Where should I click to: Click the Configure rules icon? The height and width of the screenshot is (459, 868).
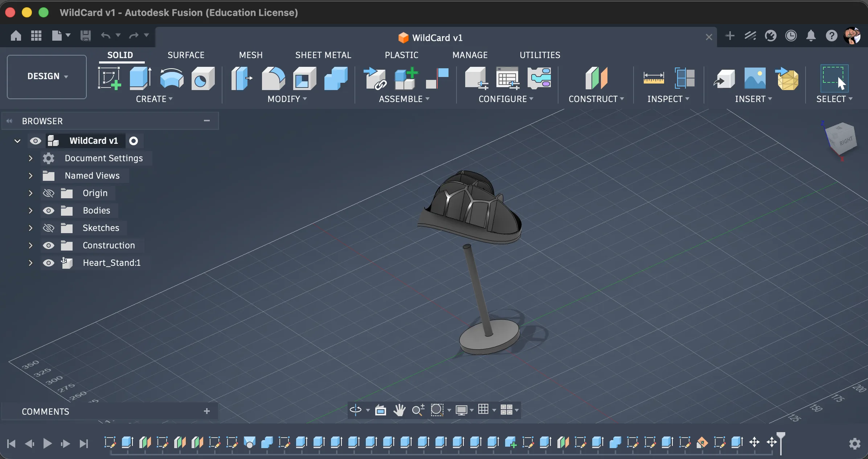[539, 78]
